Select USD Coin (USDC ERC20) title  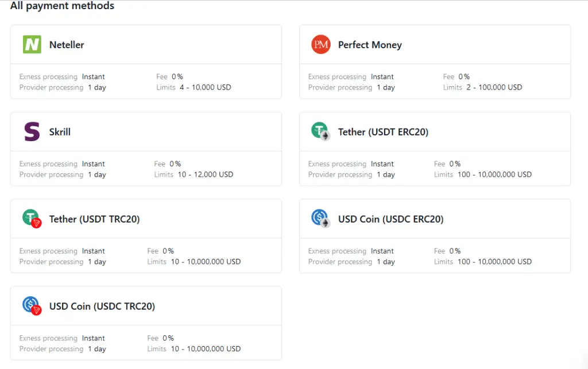click(390, 219)
